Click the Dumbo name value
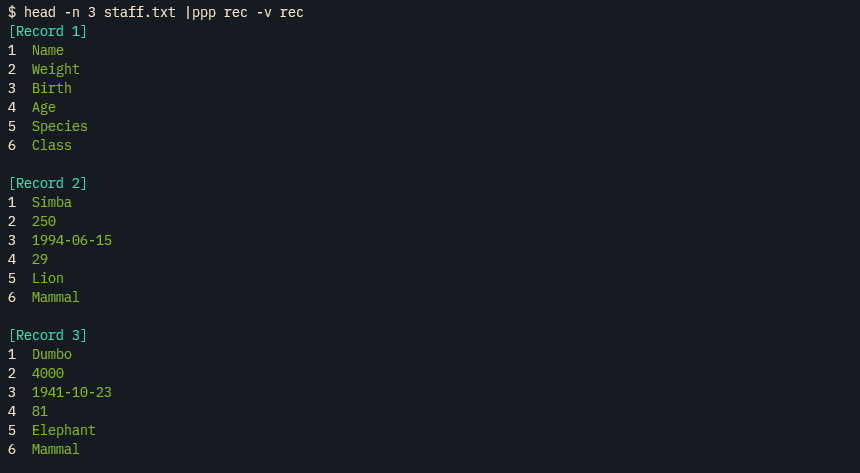The width and height of the screenshot is (860, 473). click(52, 354)
